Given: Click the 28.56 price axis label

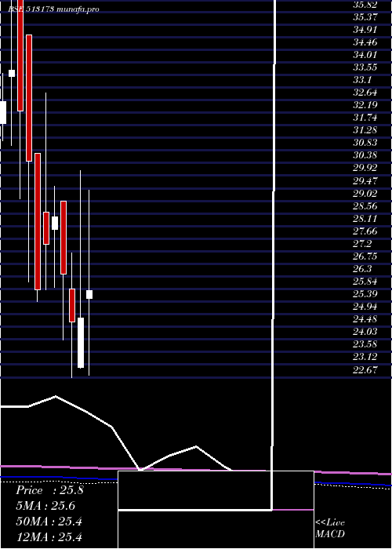Looking at the screenshot, I should 365,205.
